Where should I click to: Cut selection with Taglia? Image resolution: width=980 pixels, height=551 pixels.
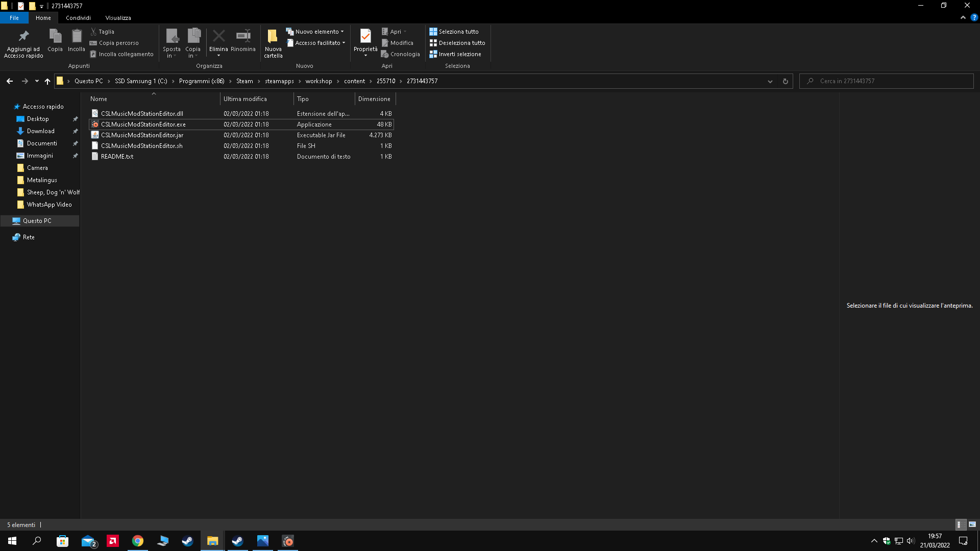103,32
